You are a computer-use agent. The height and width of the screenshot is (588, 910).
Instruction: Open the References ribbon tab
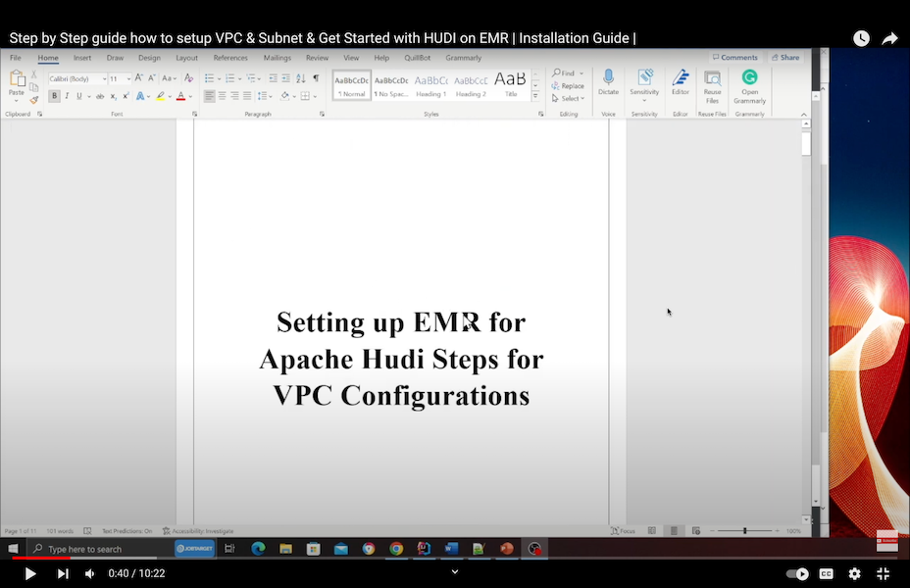point(230,58)
